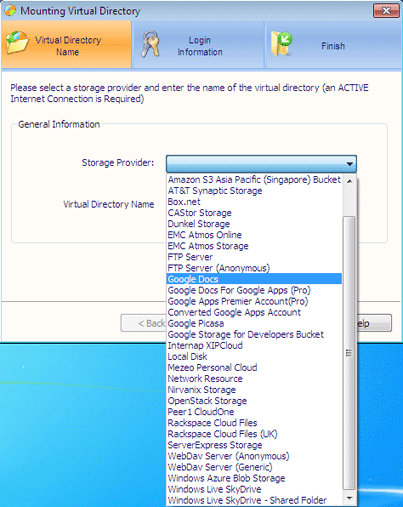This screenshot has height=507, width=403.
Task: Pick ServerExpress Storage
Action: [254, 445]
